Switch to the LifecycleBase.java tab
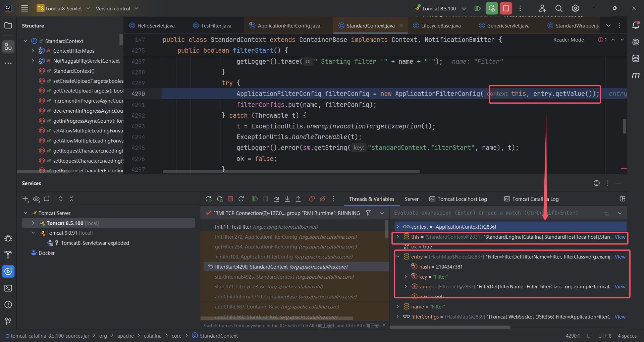This screenshot has width=644, height=342. tap(437, 25)
